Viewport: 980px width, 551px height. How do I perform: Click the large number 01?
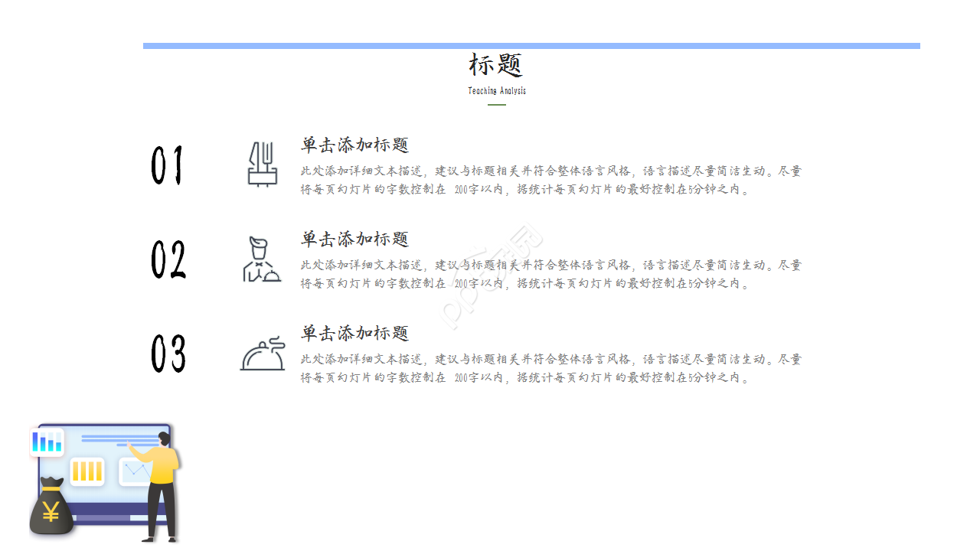(167, 166)
